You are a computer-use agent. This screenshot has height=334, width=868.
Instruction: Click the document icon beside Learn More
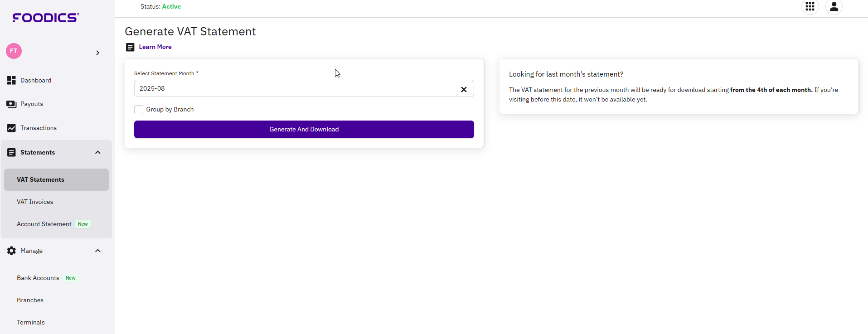[x=130, y=47]
